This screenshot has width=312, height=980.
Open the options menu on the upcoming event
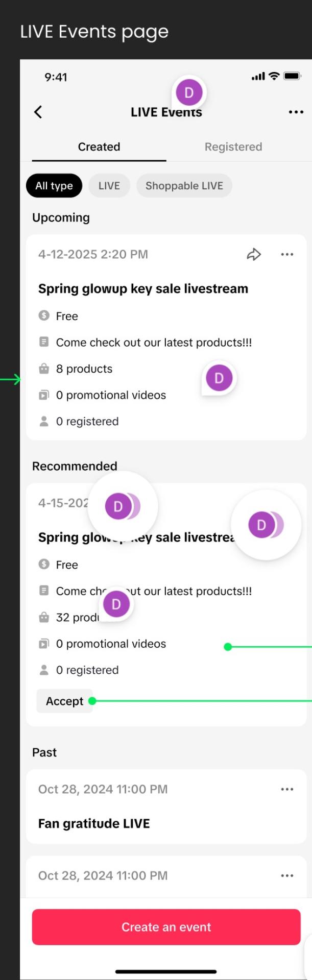pos(287,254)
